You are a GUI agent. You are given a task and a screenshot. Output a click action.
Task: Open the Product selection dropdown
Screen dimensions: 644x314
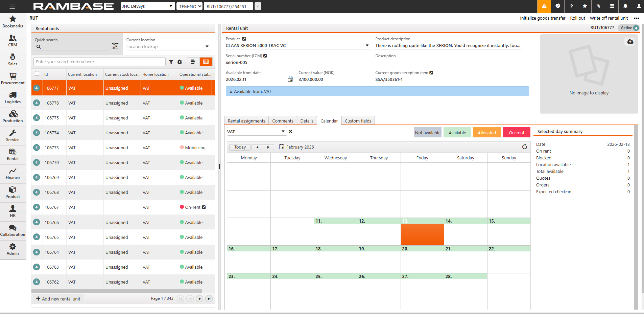point(367,46)
